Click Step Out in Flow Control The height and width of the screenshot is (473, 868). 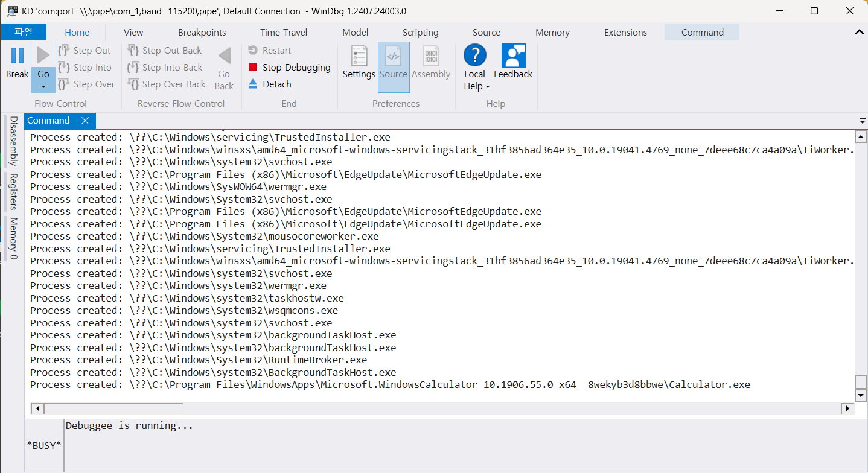pos(85,51)
